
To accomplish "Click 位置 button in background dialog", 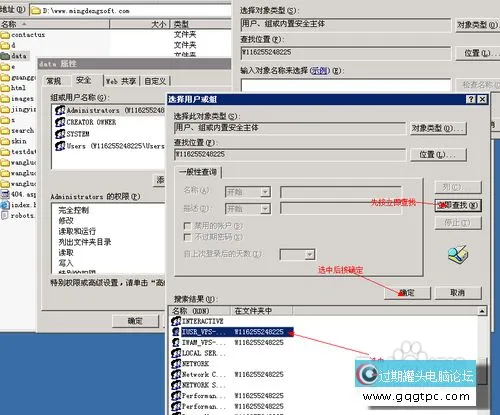I will 478,53.
